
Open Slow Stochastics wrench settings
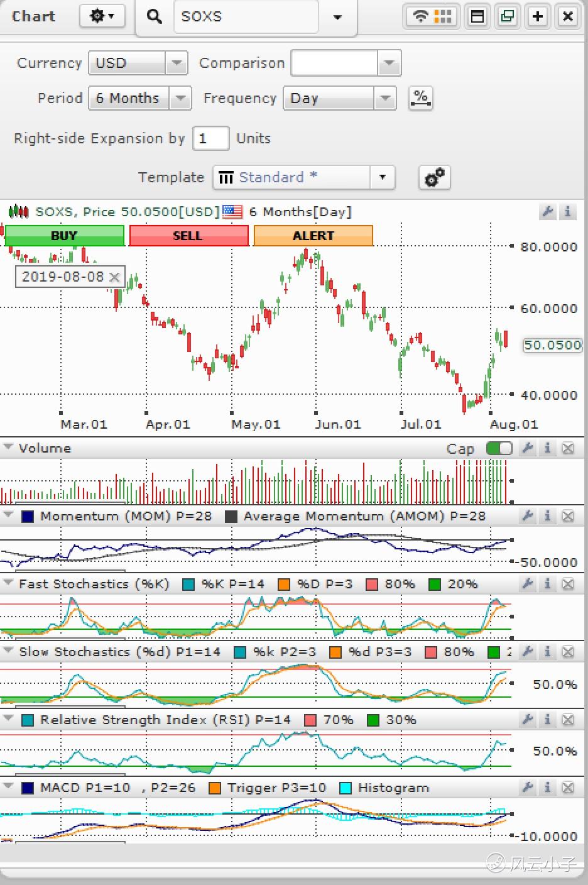point(528,652)
